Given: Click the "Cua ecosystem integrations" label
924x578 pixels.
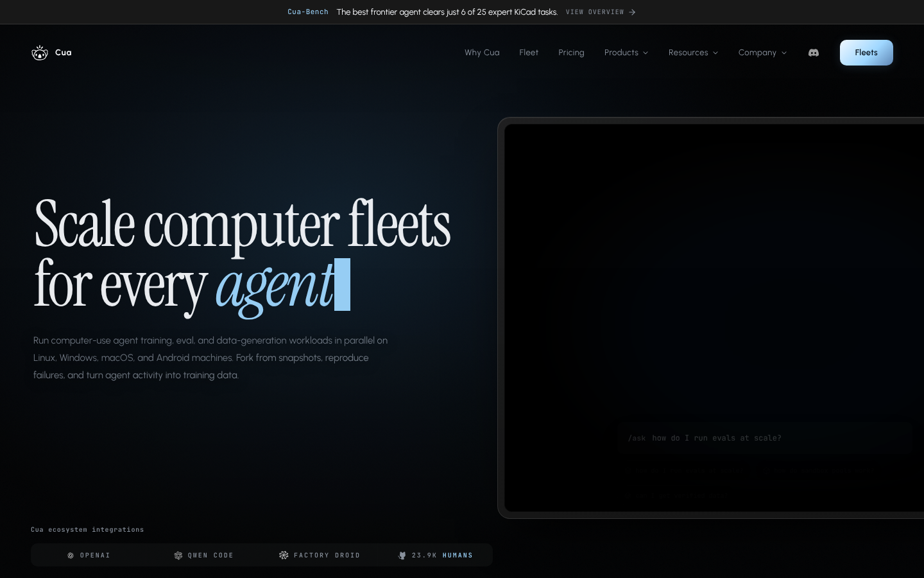Looking at the screenshot, I should pyautogui.click(x=87, y=530).
